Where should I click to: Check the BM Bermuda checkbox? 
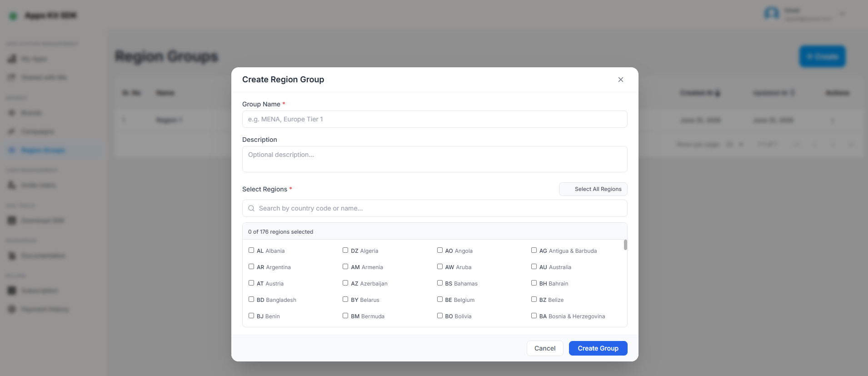click(x=345, y=316)
